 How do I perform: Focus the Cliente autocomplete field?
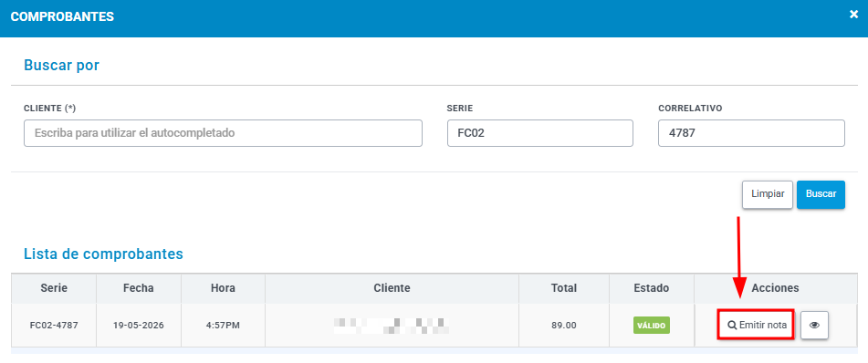point(223,133)
